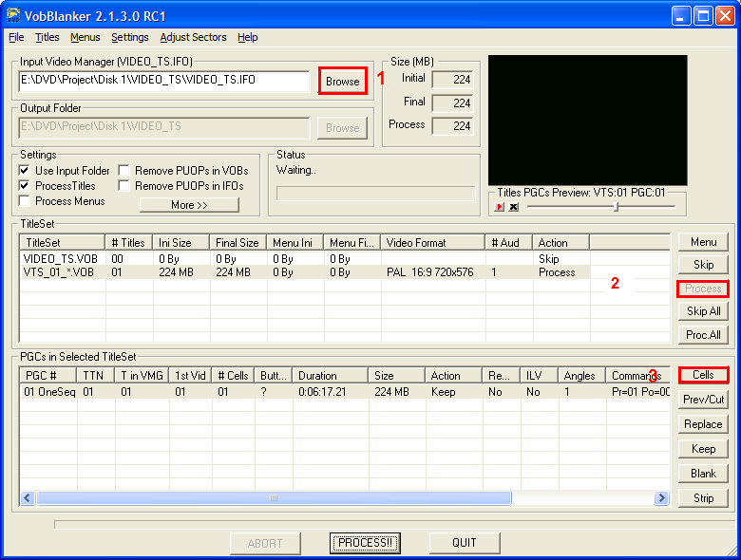Click the # Aud column header
The image size is (741, 560).
509,243
